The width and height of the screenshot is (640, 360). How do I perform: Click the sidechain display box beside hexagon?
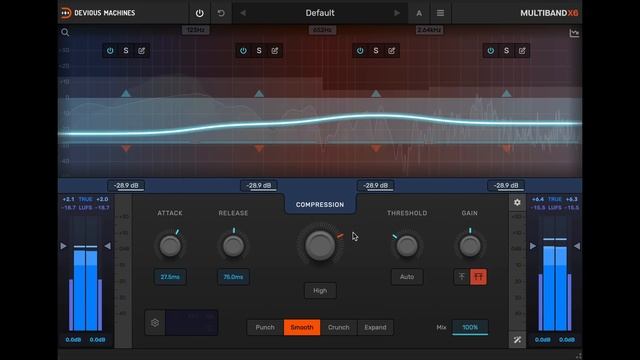191,323
